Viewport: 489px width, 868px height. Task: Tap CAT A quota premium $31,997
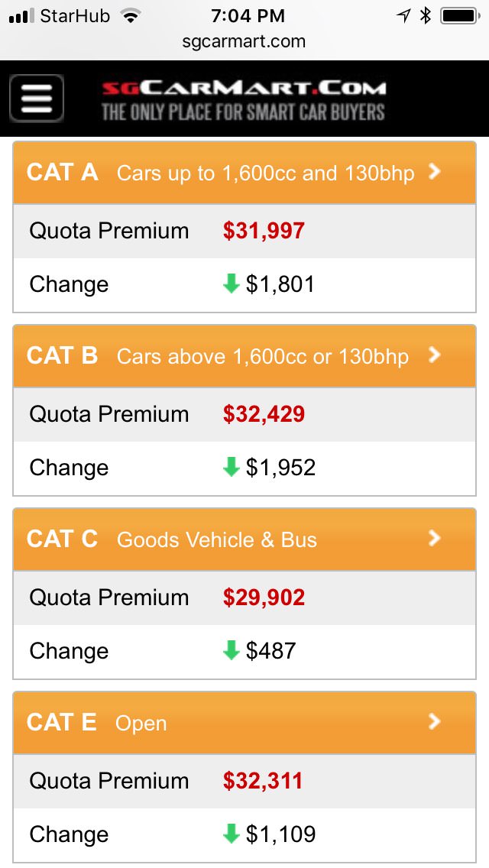(264, 231)
